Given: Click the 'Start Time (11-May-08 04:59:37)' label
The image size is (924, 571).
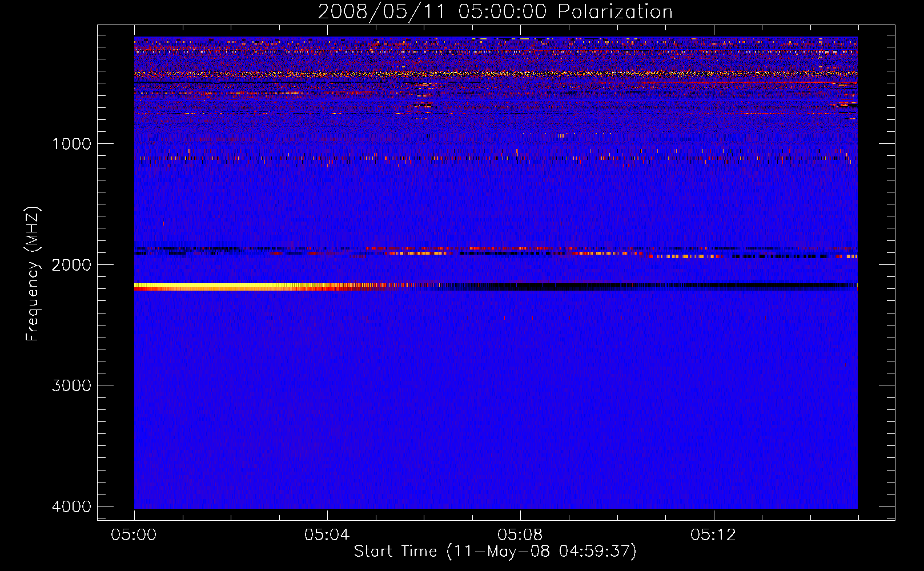Looking at the screenshot, I should click(x=495, y=551).
